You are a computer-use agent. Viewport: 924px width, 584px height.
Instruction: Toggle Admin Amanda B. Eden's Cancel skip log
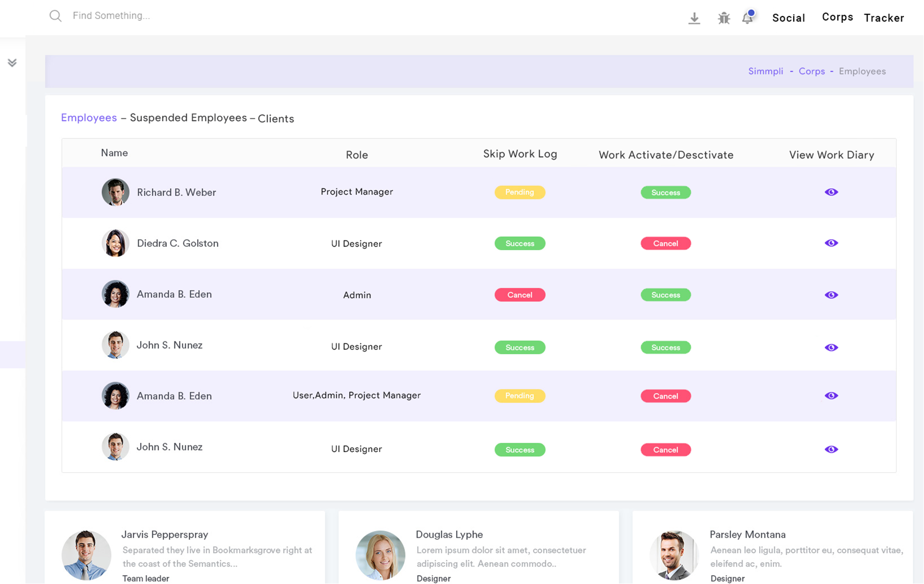tap(519, 295)
